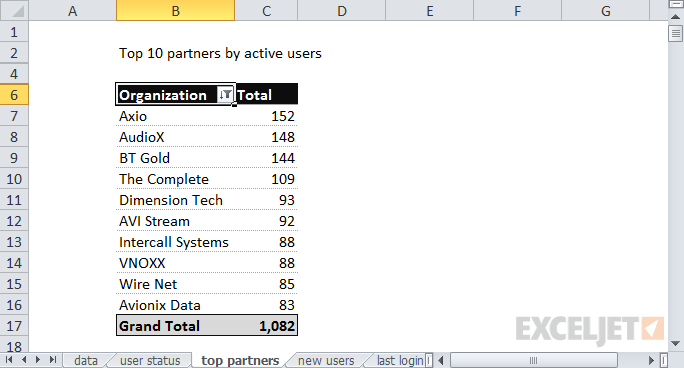Click the horizontal scrollbar thumb
This screenshot has width=684, height=368.
tap(534, 360)
